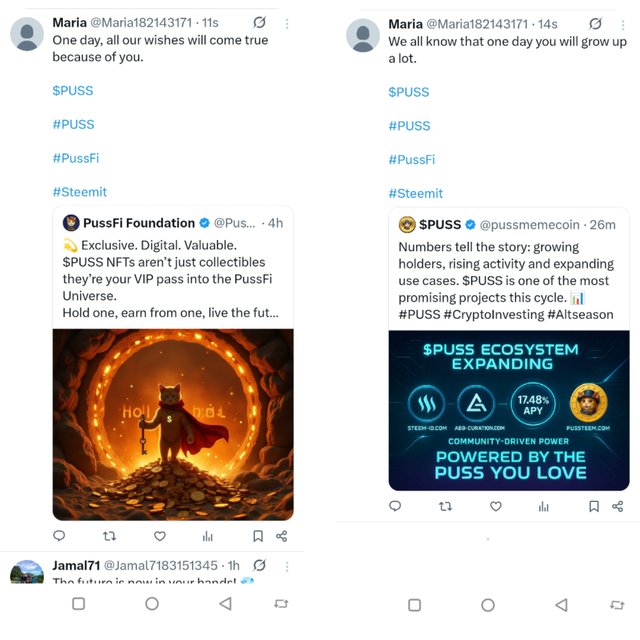Tap the Android home button on left
Viewport: 640px width, 640px height.
(152, 604)
